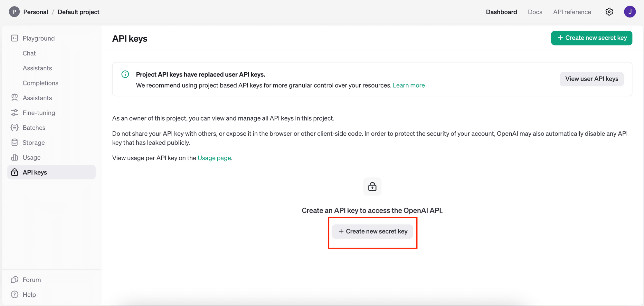Click the green Create new secret key button

tap(592, 38)
